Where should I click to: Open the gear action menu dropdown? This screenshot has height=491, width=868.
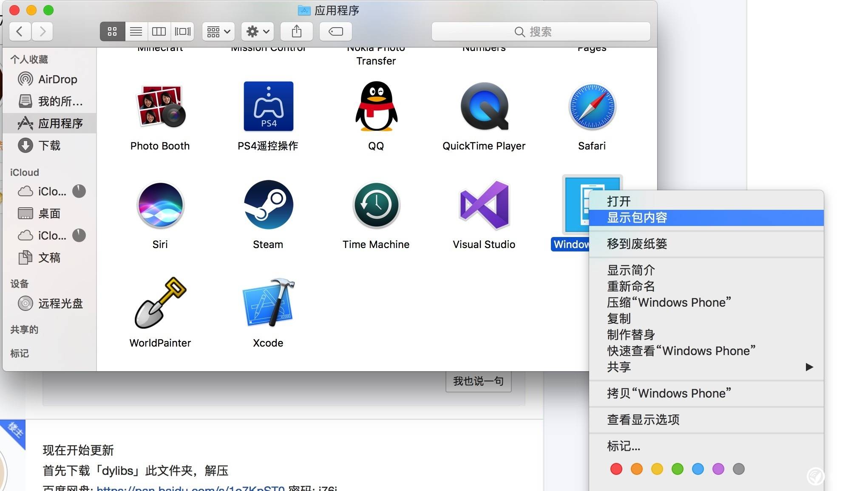click(258, 31)
